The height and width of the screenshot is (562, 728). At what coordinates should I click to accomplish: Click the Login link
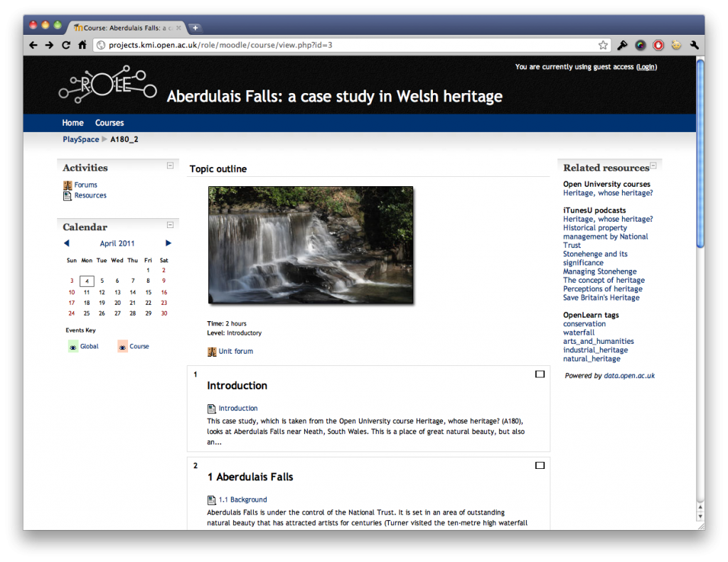tap(646, 67)
